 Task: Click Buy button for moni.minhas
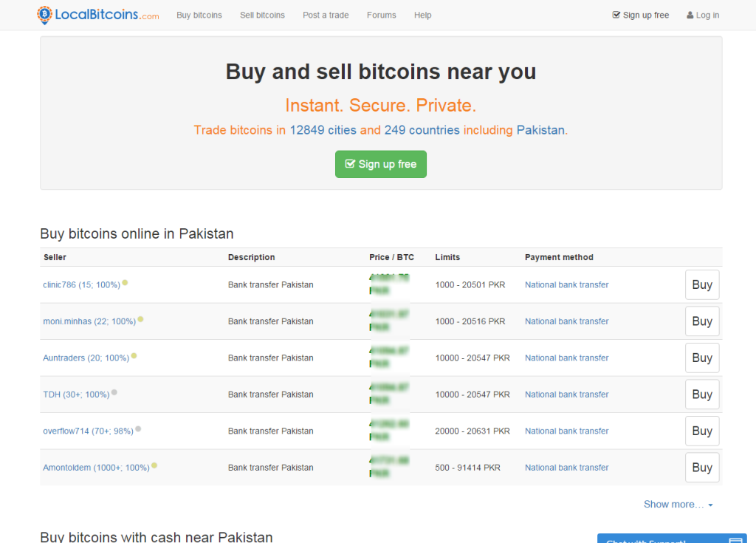click(702, 321)
